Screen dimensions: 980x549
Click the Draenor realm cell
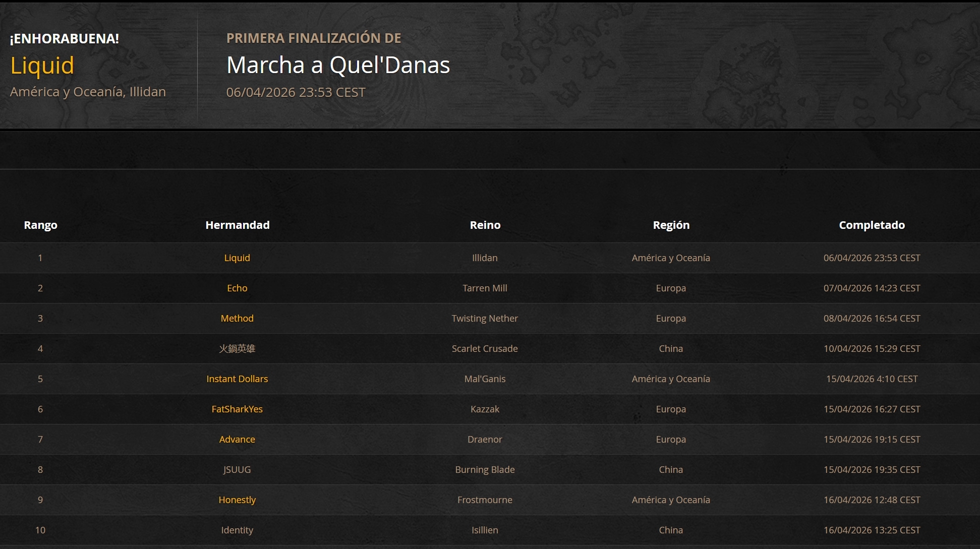pos(485,440)
